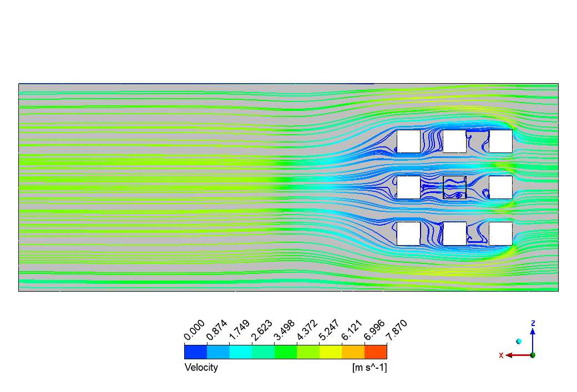Image resolution: width=577 pixels, height=392 pixels.
Task: Select the middle-row left white square obstacle
Action: (x=408, y=187)
